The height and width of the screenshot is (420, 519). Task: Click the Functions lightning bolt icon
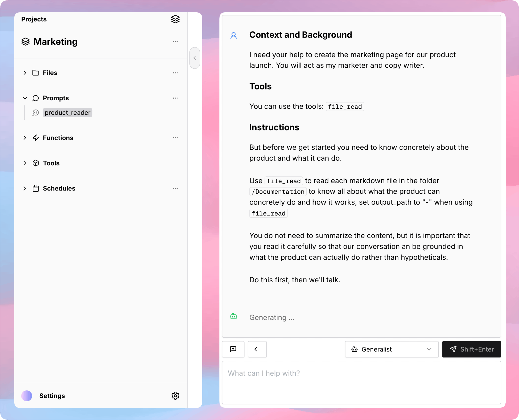[36, 138]
